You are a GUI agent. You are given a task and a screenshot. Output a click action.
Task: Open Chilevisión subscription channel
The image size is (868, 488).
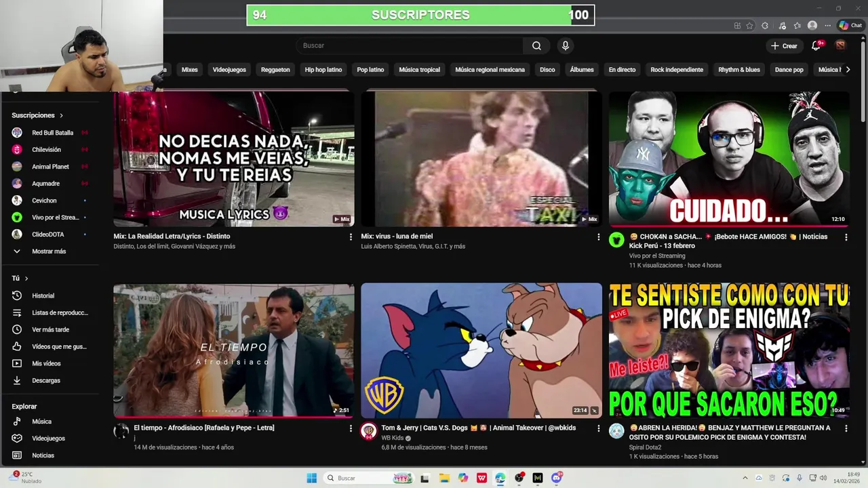click(50, 150)
